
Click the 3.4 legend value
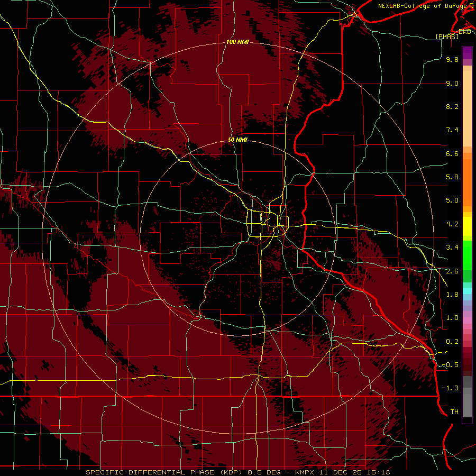(x=452, y=248)
